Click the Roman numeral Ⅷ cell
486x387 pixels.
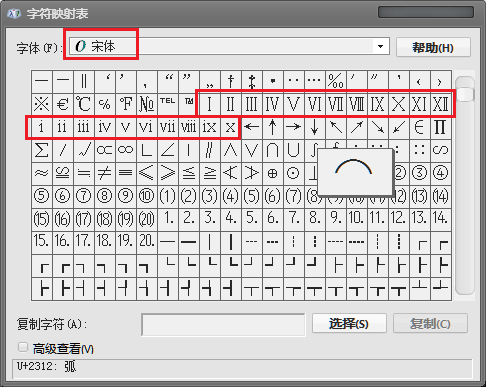pyautogui.click(x=357, y=104)
